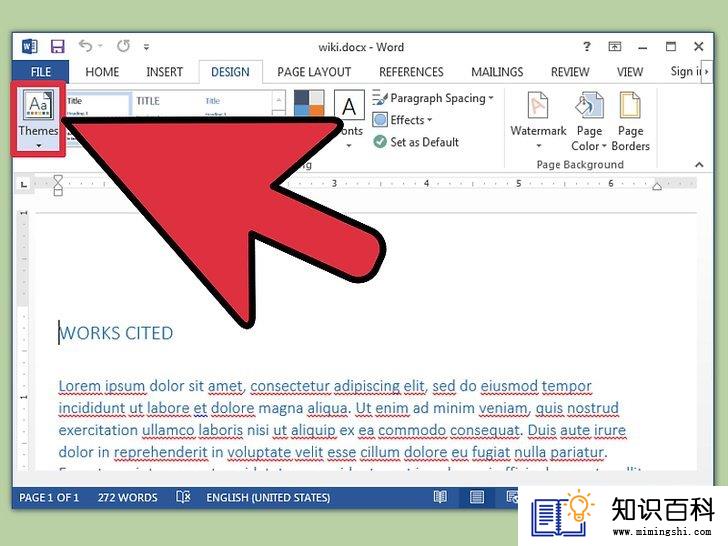
Task: Open the Watermark menu
Action: tap(538, 120)
